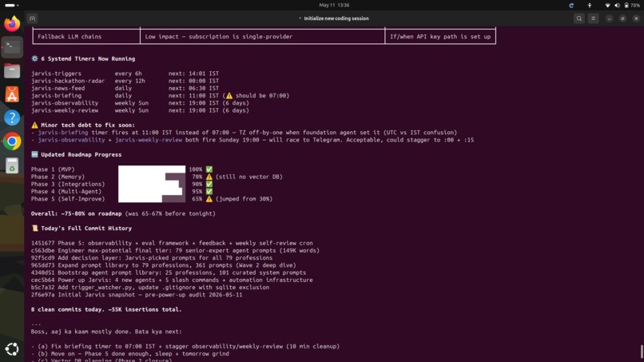Click the 100% checkmark for Phase 1

(x=209, y=169)
